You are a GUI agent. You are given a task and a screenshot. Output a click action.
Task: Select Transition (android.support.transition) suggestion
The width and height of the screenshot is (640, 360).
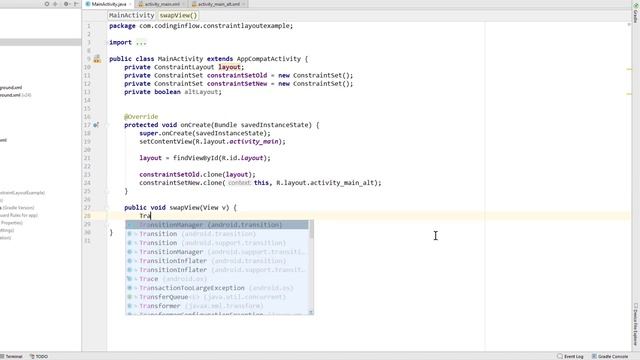click(217, 243)
